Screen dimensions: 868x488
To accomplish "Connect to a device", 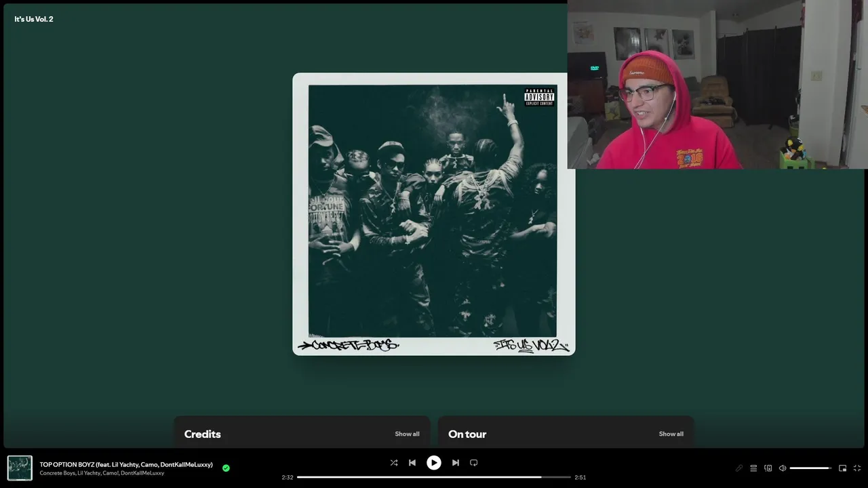I will [768, 468].
